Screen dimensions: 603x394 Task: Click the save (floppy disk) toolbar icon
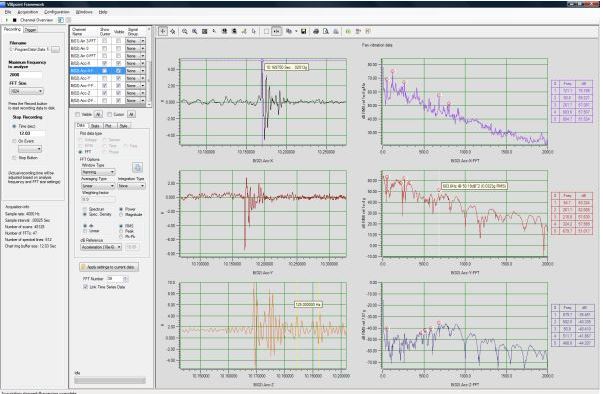[x=303, y=32]
